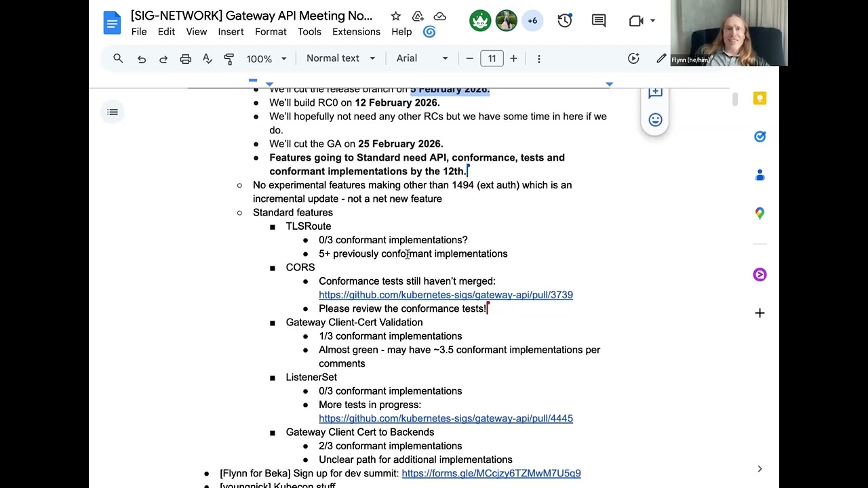Open Google Keep in side panel
Viewport: 868px width, 488px height.
click(759, 98)
